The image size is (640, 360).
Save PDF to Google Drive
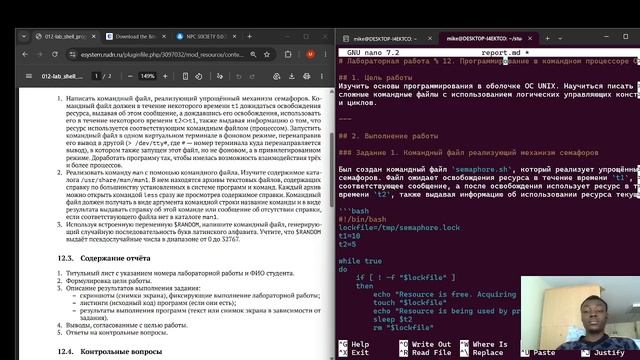pyautogui.click(x=276, y=76)
